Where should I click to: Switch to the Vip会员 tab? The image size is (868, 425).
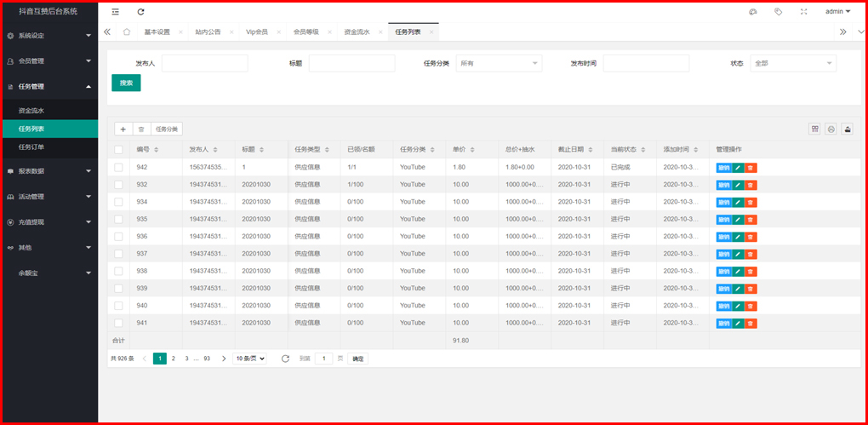(x=256, y=32)
